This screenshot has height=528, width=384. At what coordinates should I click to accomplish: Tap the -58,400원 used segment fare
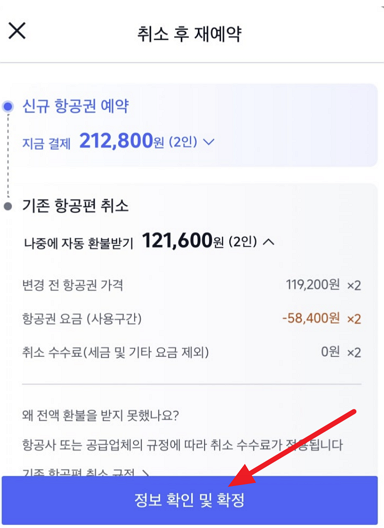pyautogui.click(x=311, y=318)
